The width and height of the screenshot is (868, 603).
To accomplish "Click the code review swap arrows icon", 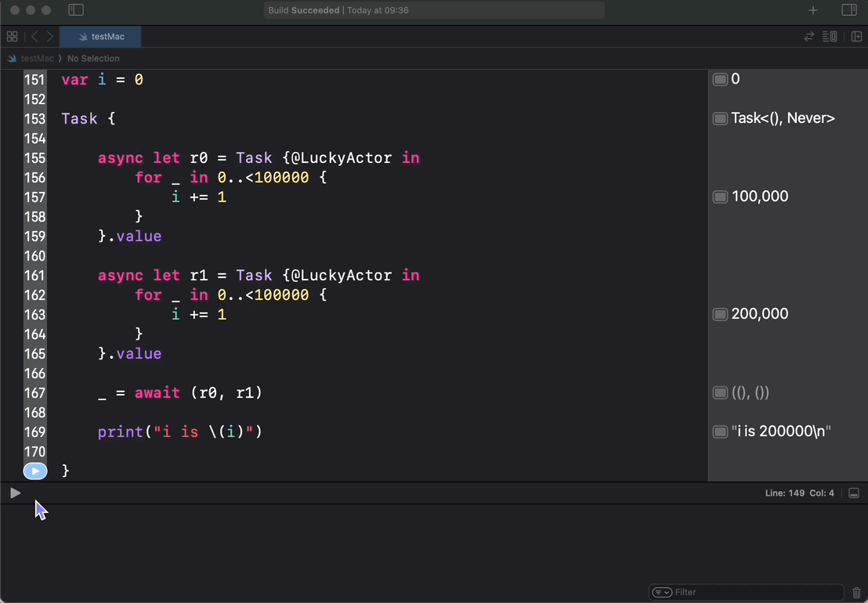I will coord(809,37).
